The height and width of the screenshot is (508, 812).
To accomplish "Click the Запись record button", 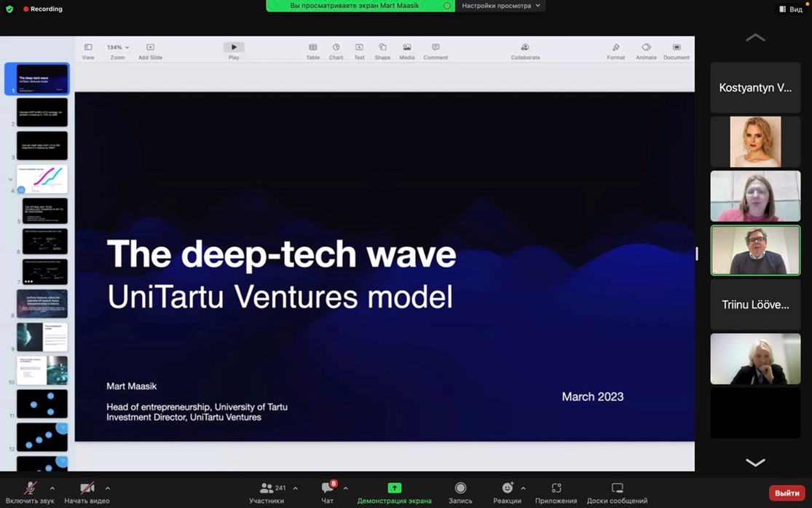I will (x=460, y=493).
